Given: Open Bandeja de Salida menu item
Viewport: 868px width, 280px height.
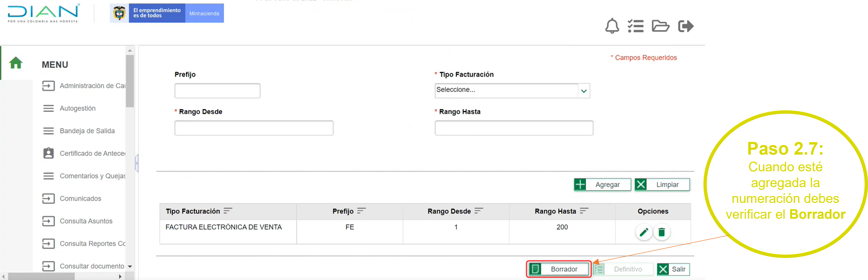Looking at the screenshot, I should (x=87, y=131).
